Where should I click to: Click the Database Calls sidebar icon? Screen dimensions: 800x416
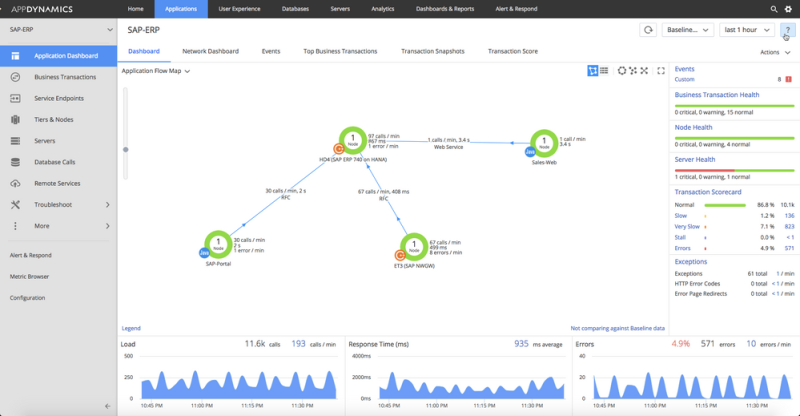click(x=15, y=162)
